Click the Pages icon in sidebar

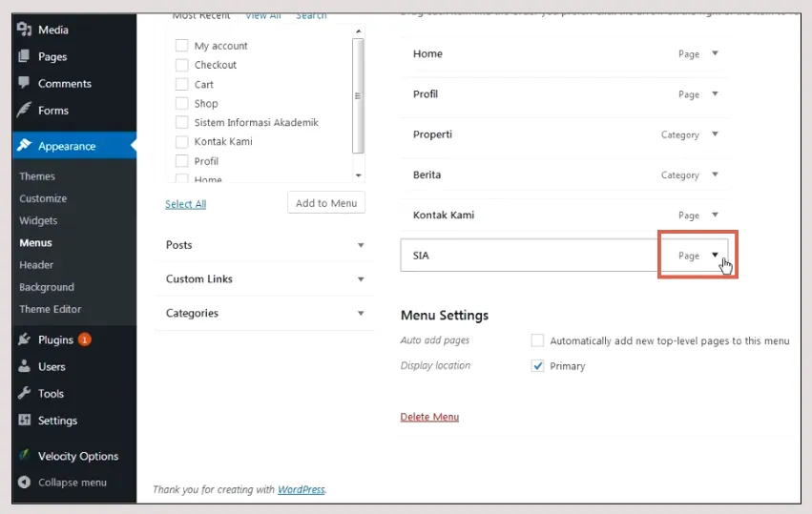(24, 56)
